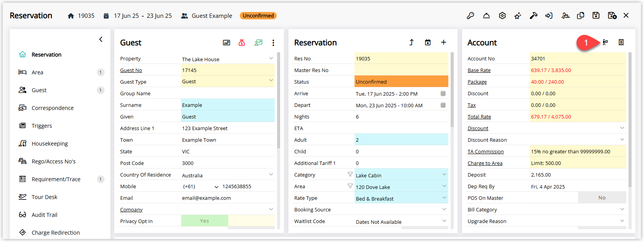Image resolution: width=644 pixels, height=242 pixels.
Task: Open Correspondence in the sidebar
Action: pos(53,108)
